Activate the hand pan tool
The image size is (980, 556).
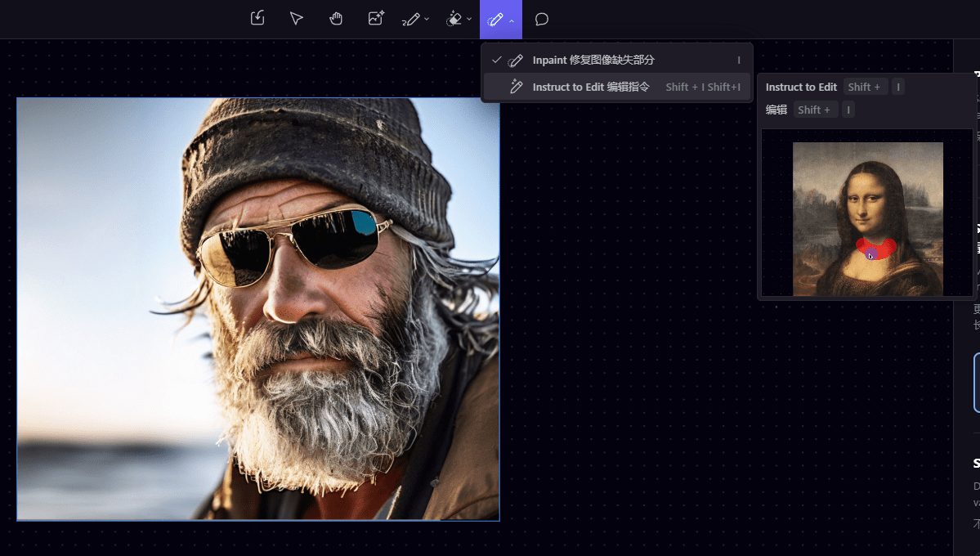pyautogui.click(x=336, y=19)
